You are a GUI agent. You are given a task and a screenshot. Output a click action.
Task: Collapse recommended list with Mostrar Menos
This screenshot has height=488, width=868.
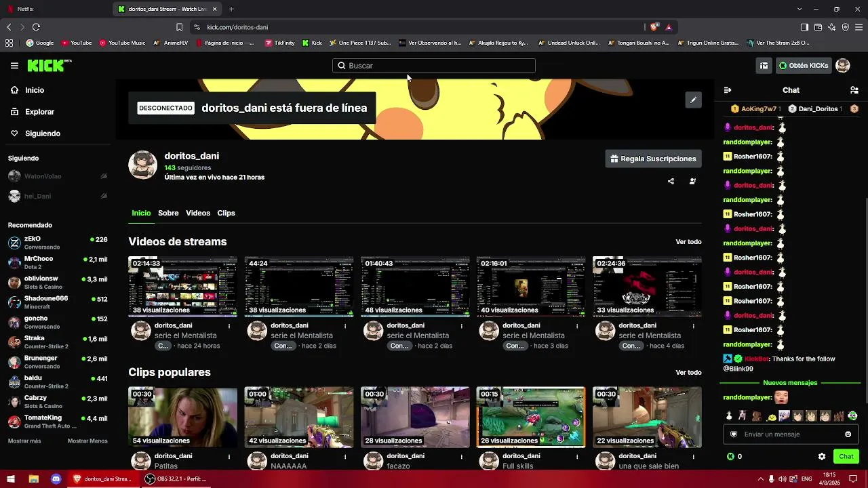tap(87, 441)
